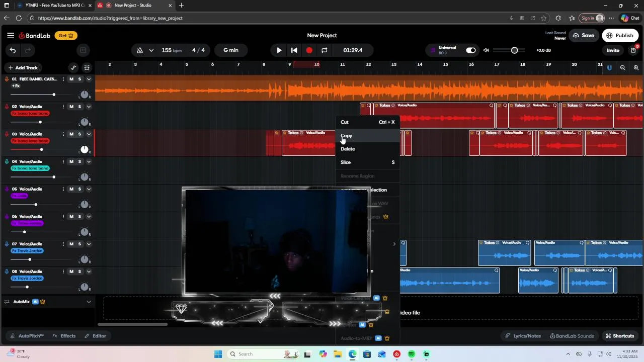
Task: Toggle the Universal effect switch
Action: pos(471,50)
